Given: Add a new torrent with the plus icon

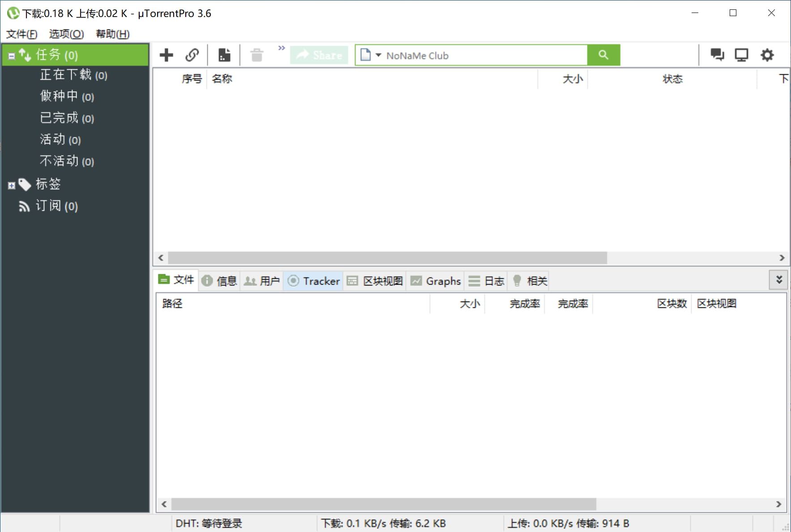Looking at the screenshot, I should click(166, 55).
